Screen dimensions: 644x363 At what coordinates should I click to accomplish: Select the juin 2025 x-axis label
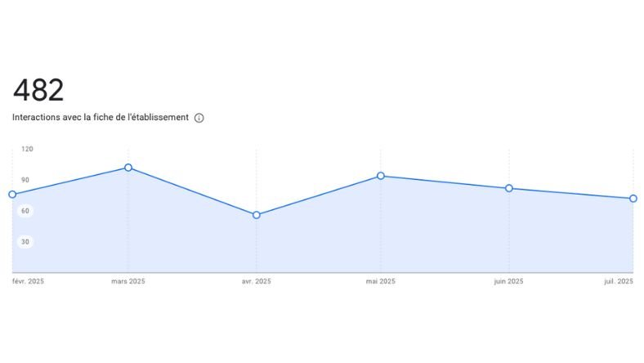[509, 282]
